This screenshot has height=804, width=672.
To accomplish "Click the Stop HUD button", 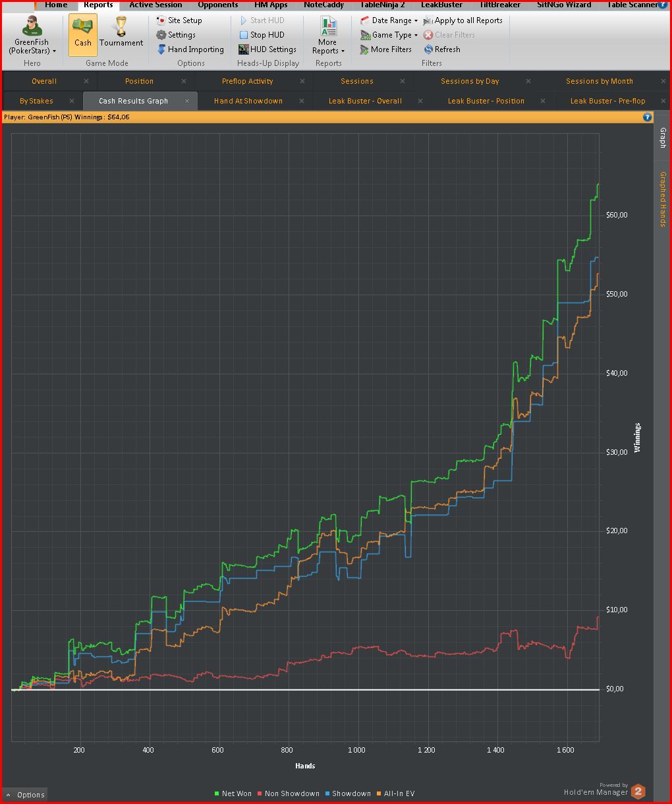I will [x=262, y=35].
